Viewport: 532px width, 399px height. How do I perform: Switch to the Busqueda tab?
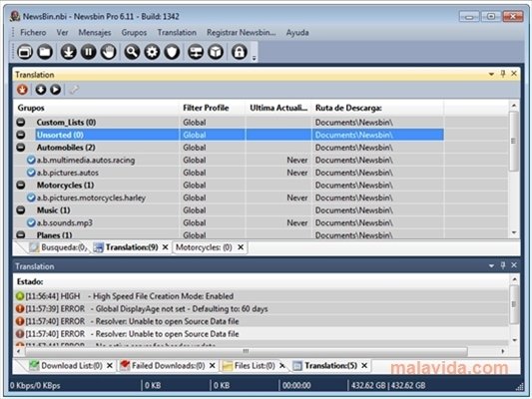(x=58, y=247)
